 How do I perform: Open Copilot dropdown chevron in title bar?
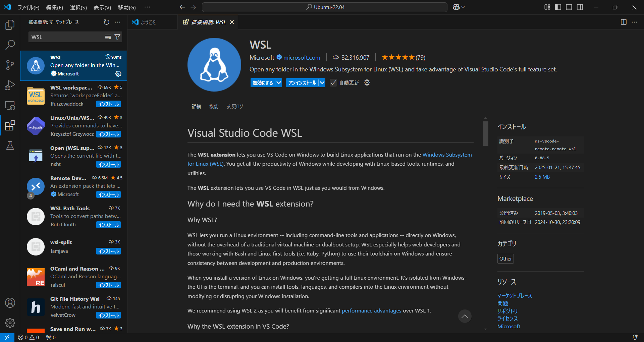463,7
